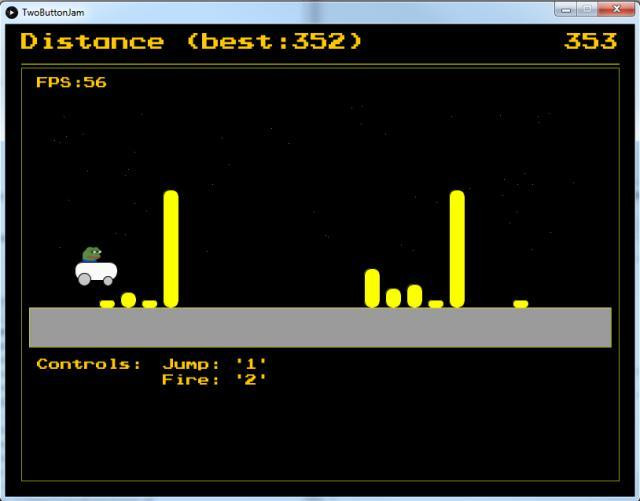Click the isolated small yellow bump at far right
The width and height of the screenshot is (640, 501).
click(x=521, y=304)
